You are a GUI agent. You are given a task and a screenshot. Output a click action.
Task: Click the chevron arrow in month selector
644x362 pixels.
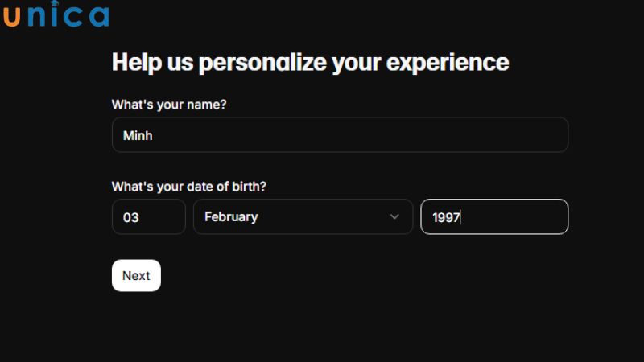pyautogui.click(x=394, y=216)
